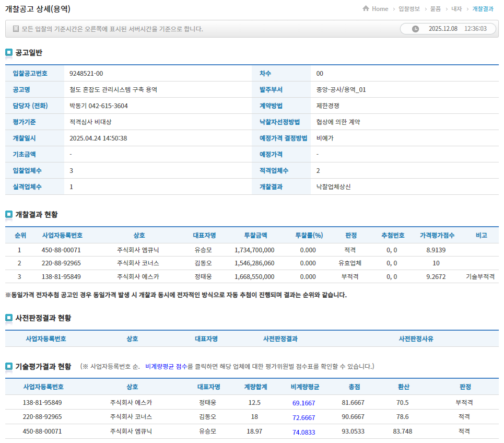Viewport: 504px width, 443px height.
Task: Click department 중앙-공사/용역_01
Action: click(x=341, y=89)
